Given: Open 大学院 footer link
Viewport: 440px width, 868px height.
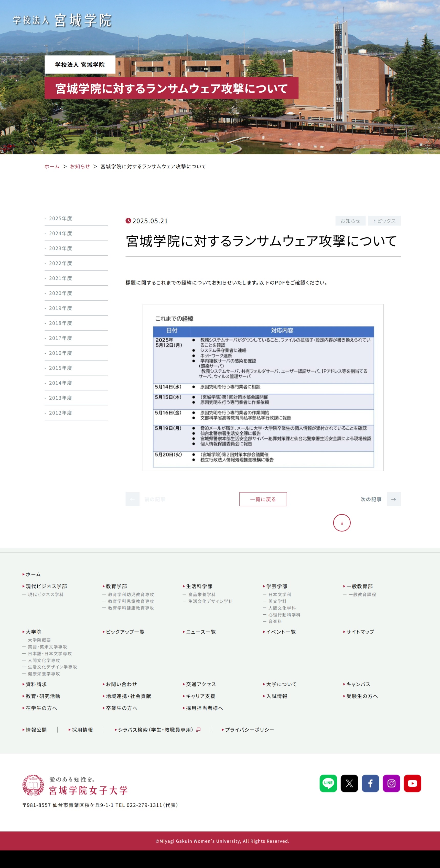Looking at the screenshot, I should coord(32,632).
